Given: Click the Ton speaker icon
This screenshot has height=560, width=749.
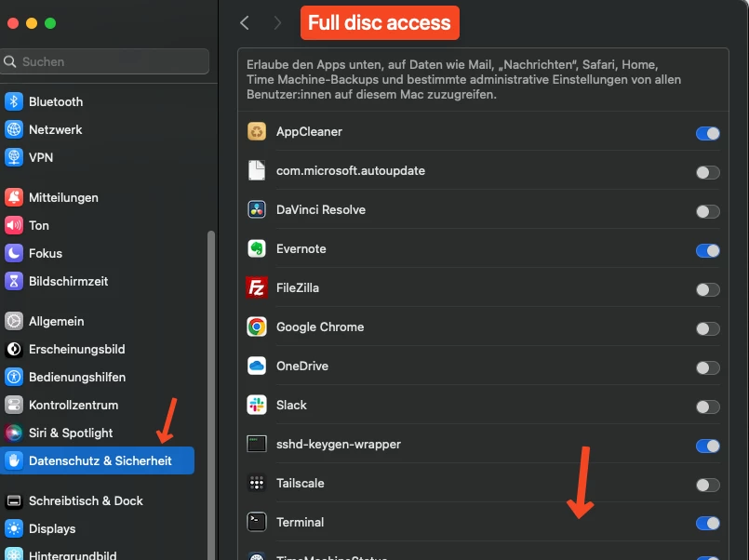Looking at the screenshot, I should (x=14, y=225).
